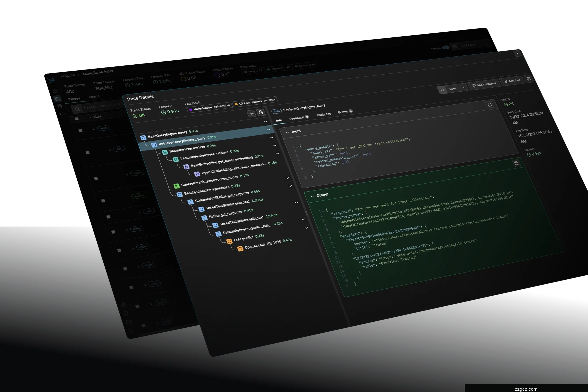This screenshot has width=588, height=392.
Task: Check the header checkbox beside kind column
Action: (x=77, y=119)
